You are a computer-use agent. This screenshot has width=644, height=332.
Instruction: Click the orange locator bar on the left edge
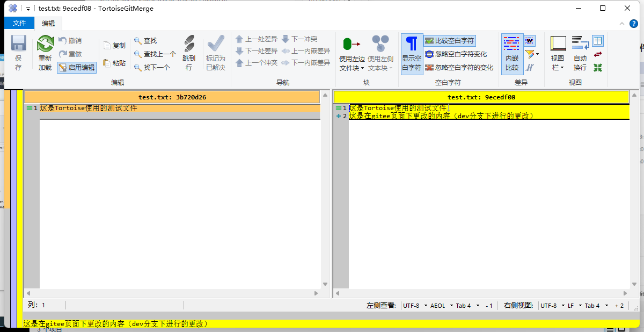7,149
